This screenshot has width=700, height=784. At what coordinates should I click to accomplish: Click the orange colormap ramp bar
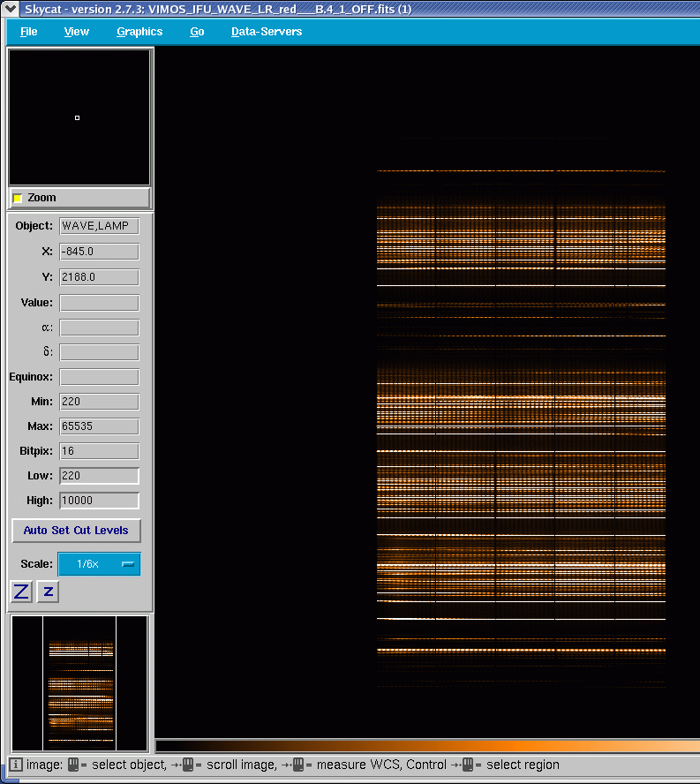[x=427, y=747]
